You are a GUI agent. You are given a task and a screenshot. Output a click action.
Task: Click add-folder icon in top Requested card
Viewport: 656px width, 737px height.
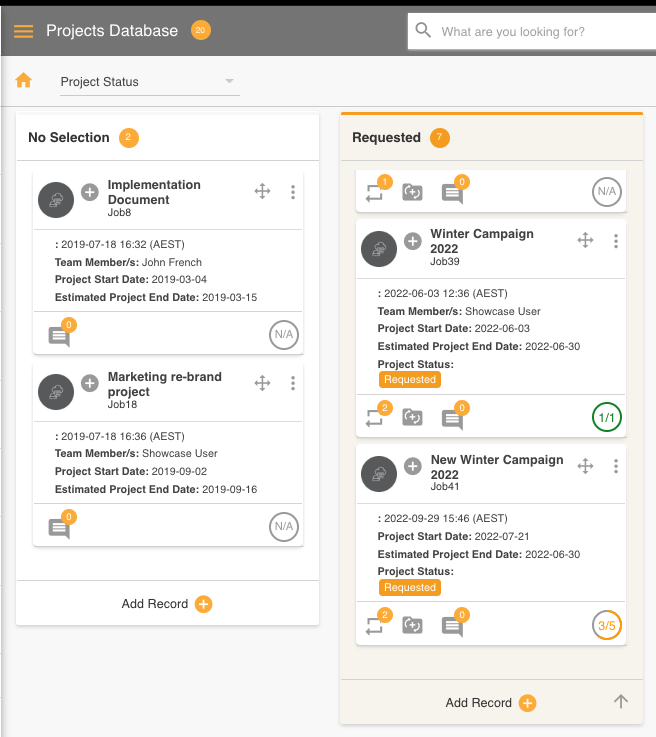click(412, 192)
